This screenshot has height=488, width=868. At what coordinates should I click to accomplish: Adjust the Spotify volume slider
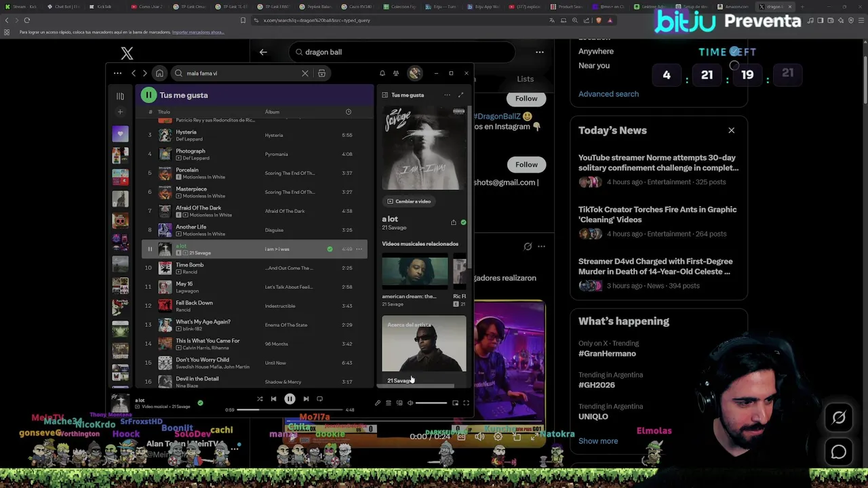(x=431, y=403)
